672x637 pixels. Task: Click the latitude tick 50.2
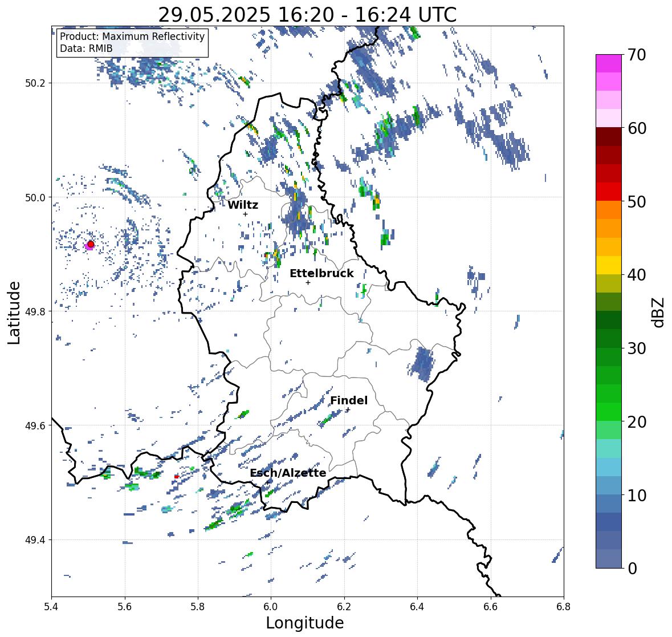coord(35,83)
